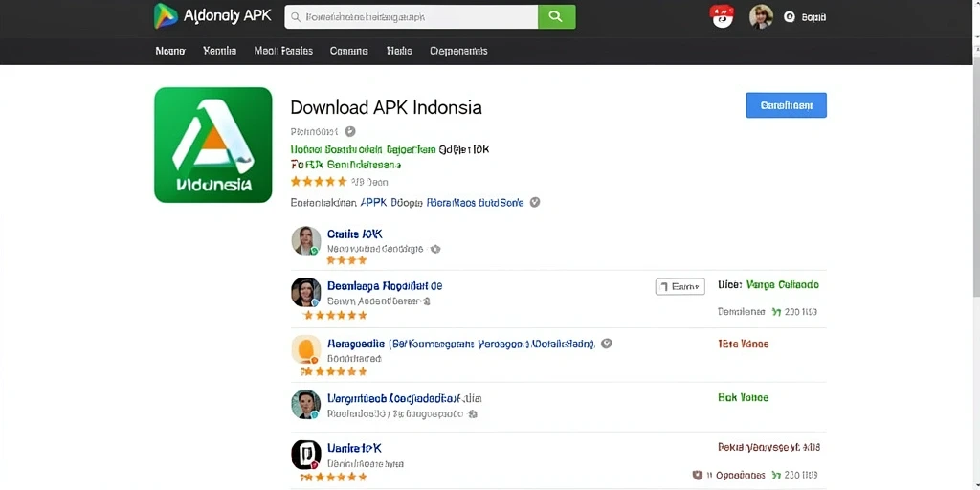Click the red 'Tete Vanos' label
Screen dimensions: 980x490
click(744, 344)
